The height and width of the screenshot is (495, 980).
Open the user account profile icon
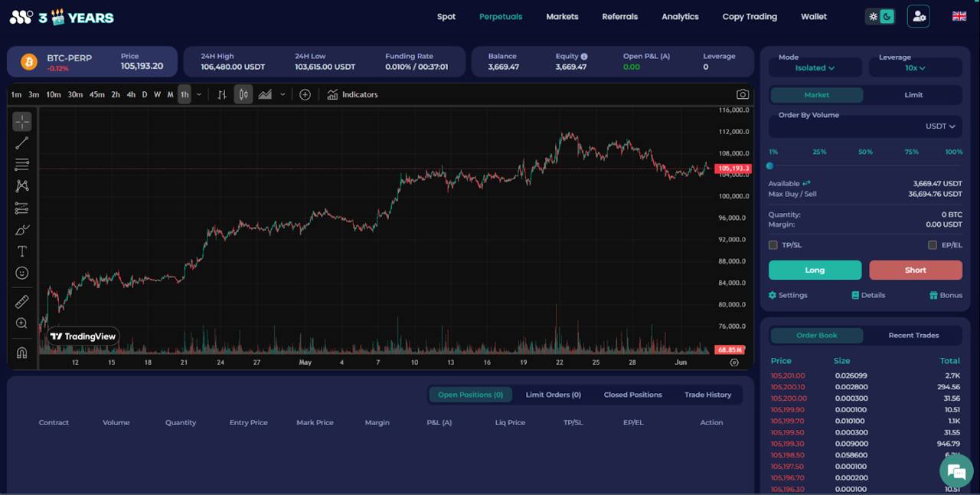(x=918, y=17)
